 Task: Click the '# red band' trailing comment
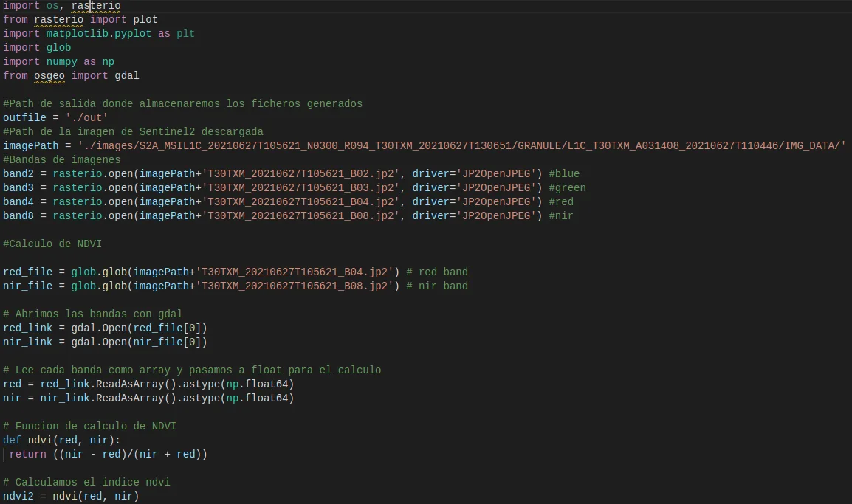[437, 272]
